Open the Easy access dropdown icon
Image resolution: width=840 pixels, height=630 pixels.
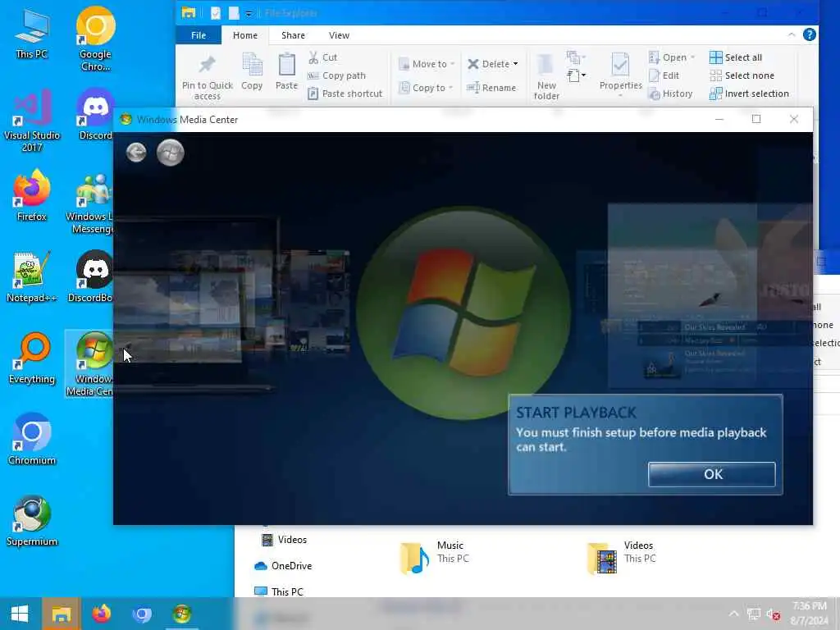(x=576, y=75)
